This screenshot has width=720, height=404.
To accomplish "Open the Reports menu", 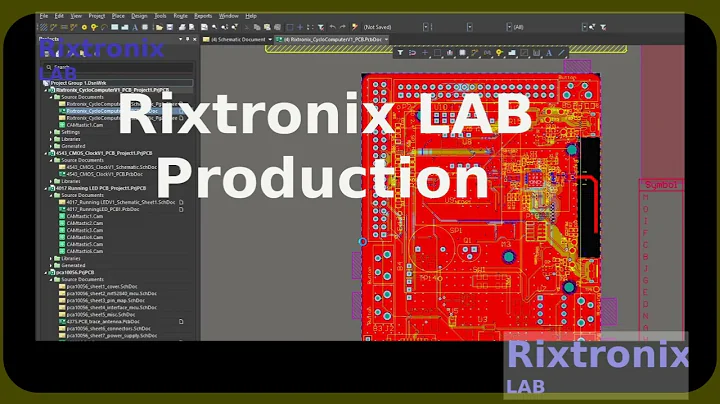I will coord(203,16).
